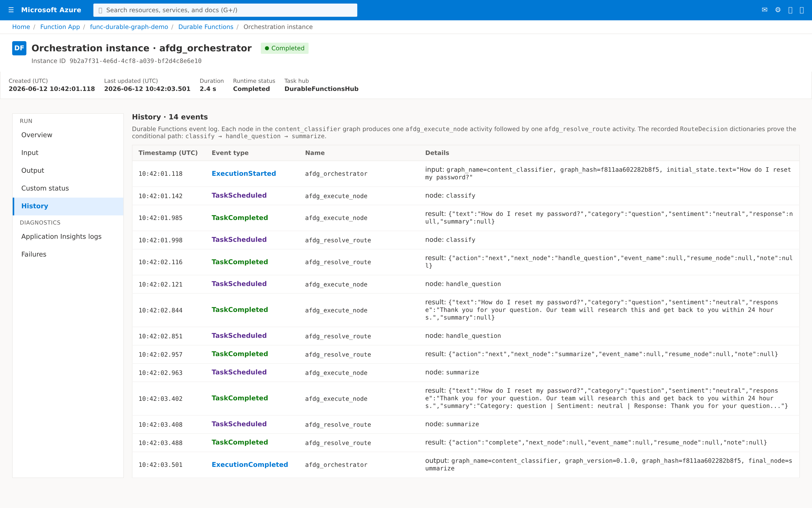Viewport: 812px width, 508px height.
Task: Select History in the side menu
Action: 68,206
